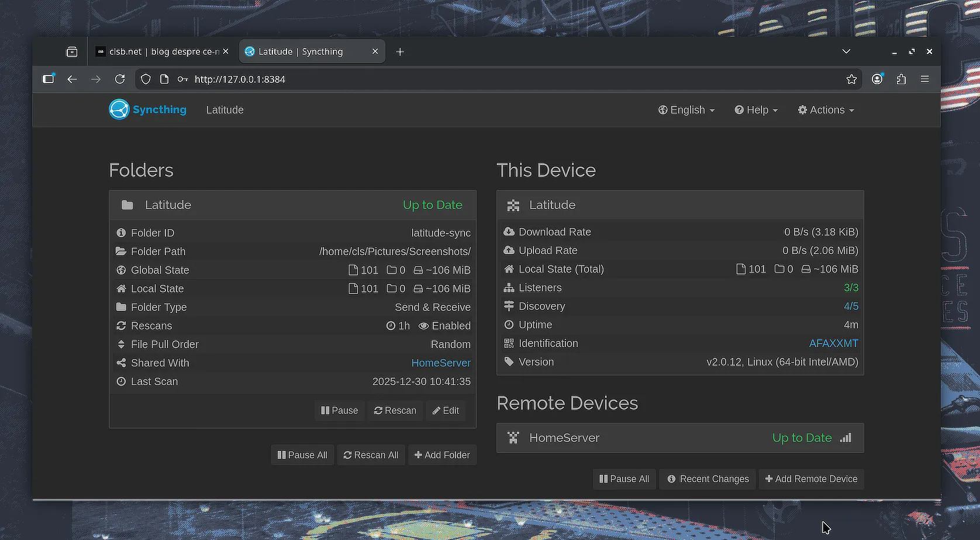
Task: Click the bookmark star icon
Action: click(x=851, y=79)
